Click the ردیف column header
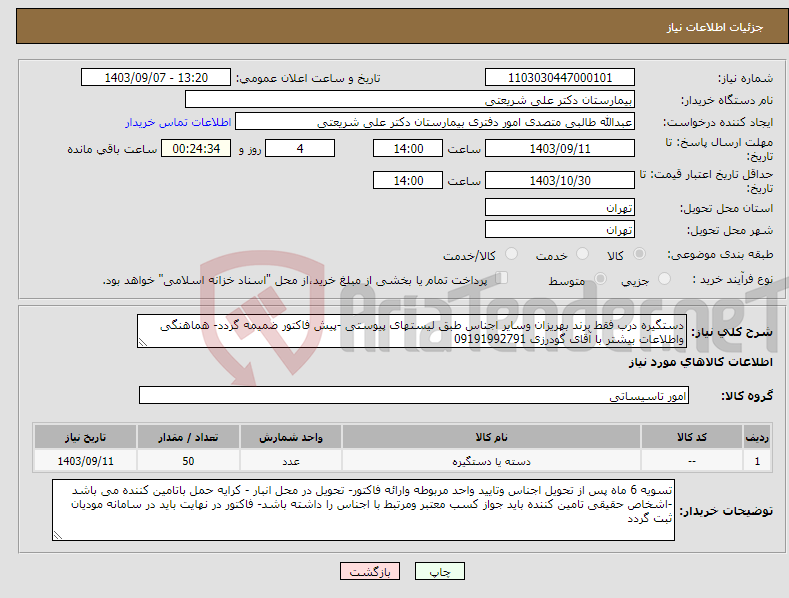Viewport: 789px width, 598px height. (757, 437)
